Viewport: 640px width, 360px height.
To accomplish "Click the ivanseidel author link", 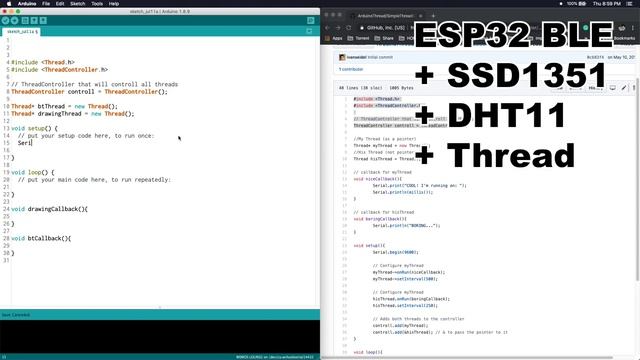I will (357, 57).
